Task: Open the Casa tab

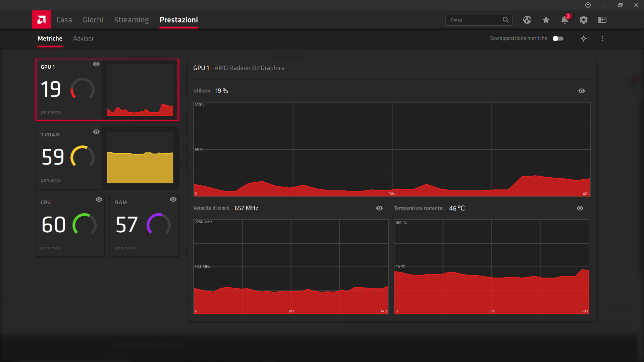Action: coord(64,20)
